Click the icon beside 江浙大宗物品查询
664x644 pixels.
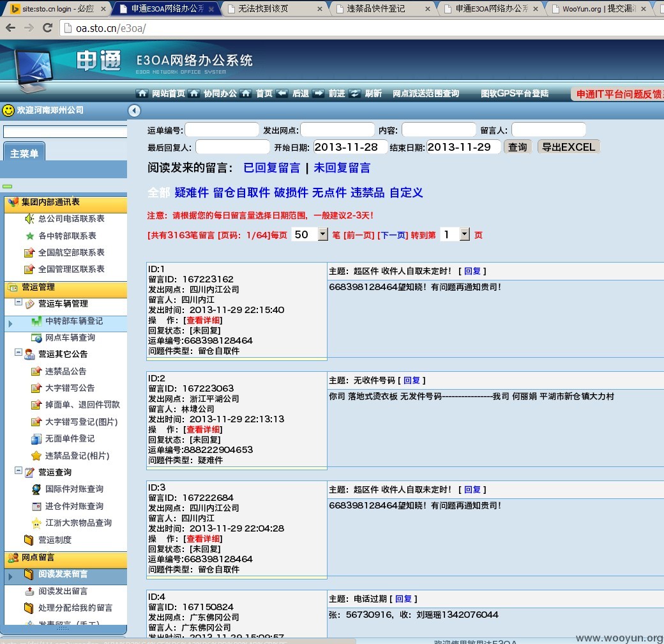pos(36,523)
